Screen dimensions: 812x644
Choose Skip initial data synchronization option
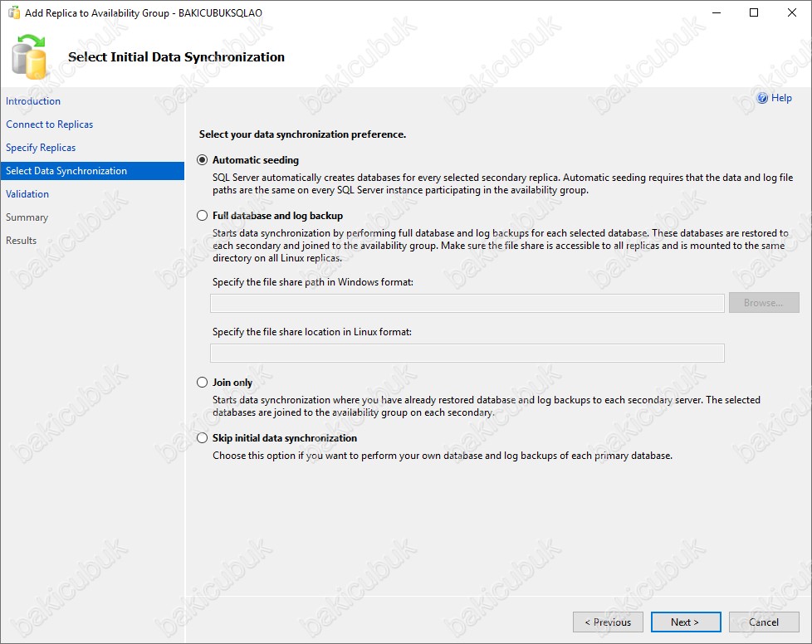202,438
